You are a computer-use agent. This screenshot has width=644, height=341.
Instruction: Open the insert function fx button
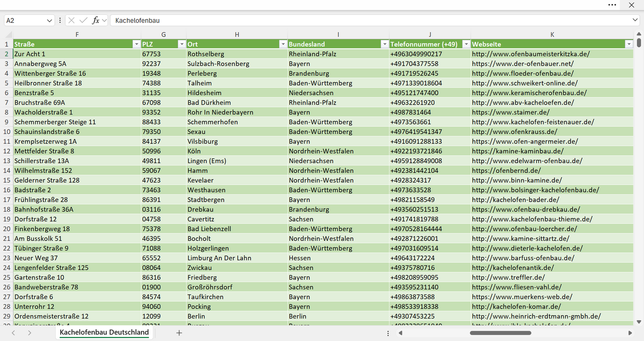pyautogui.click(x=95, y=20)
